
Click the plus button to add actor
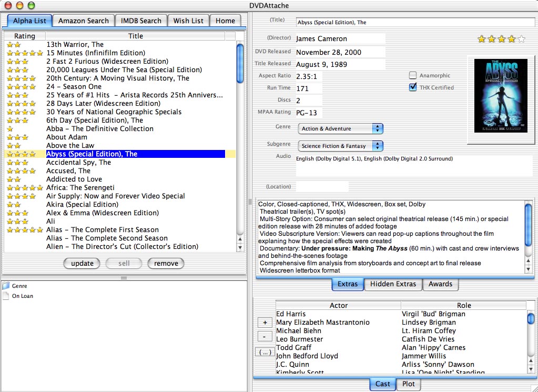point(265,323)
